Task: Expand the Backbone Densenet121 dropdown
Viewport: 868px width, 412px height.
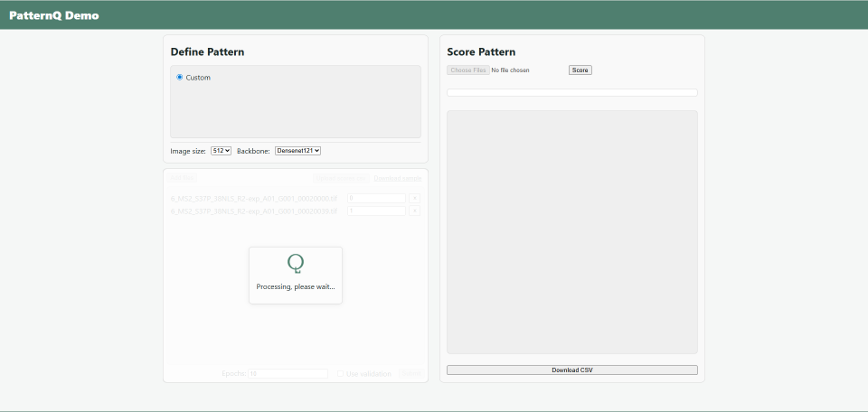Action: point(297,151)
